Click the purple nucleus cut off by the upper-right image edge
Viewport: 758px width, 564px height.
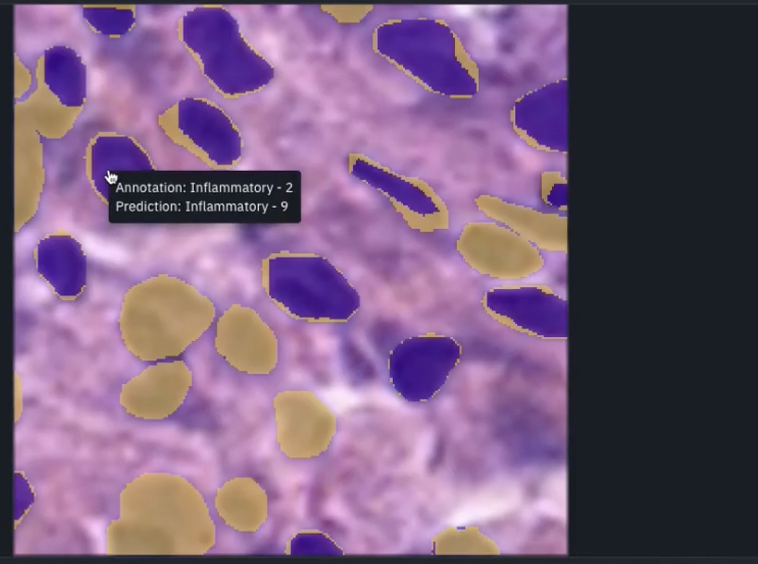coord(540,116)
